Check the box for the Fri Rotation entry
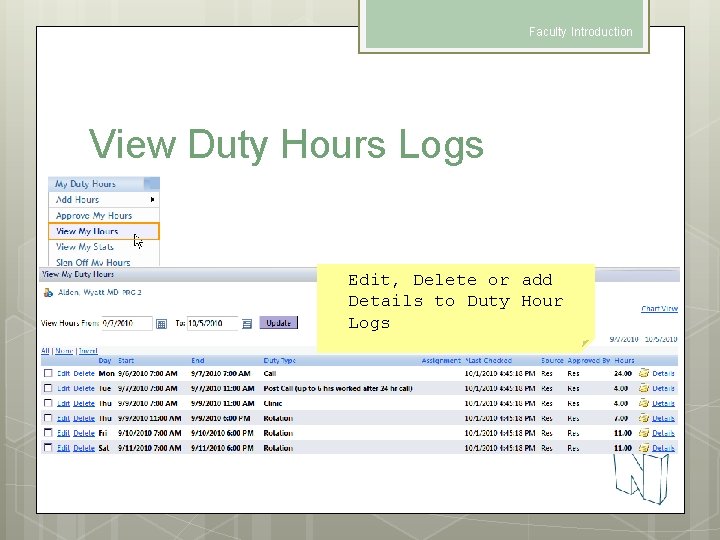The image size is (720, 540). [x=48, y=433]
